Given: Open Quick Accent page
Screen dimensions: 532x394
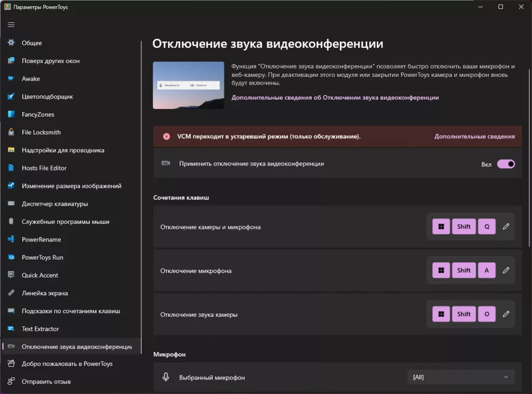Looking at the screenshot, I should click(x=71, y=275).
